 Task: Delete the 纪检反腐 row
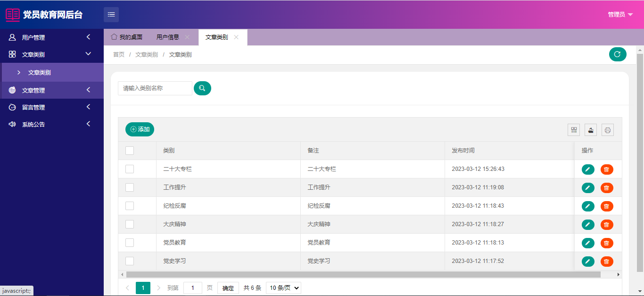point(607,206)
